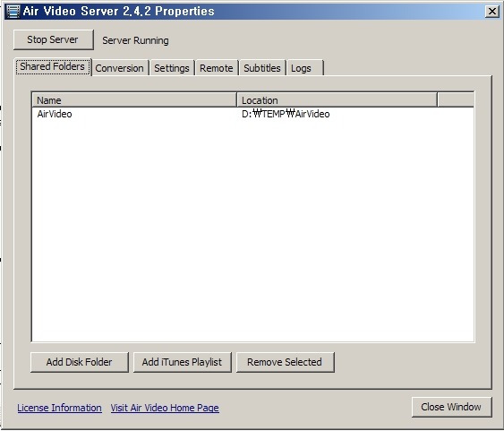Viewport: 504px width, 431px height.
Task: Close the Properties window with X
Action: (492, 12)
